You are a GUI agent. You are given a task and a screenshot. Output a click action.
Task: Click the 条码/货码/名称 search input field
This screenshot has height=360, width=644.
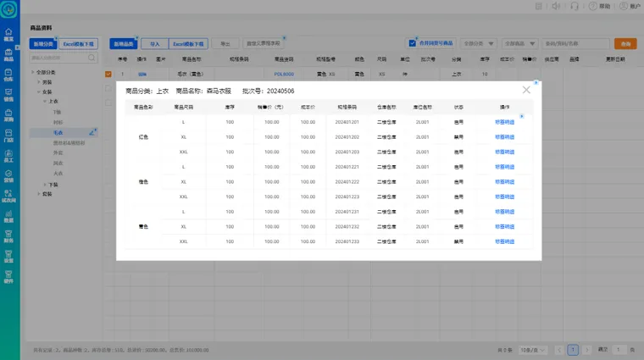[575, 43]
